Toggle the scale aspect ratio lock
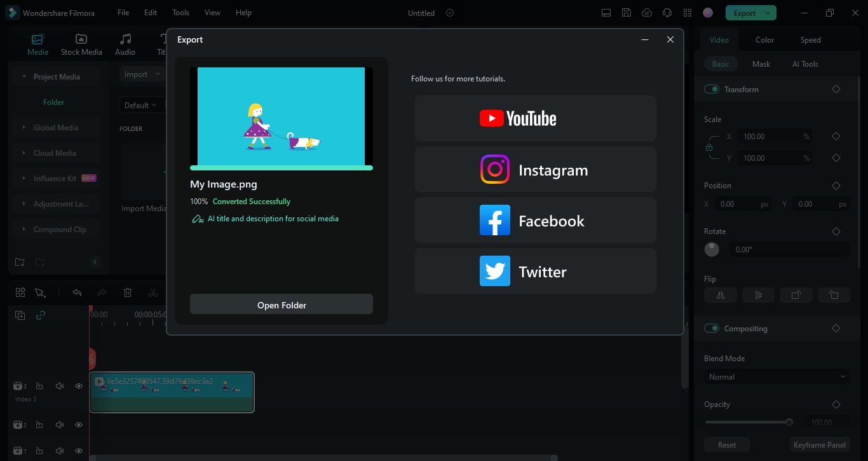Screen dimensions: 868x461 [x=709, y=148]
